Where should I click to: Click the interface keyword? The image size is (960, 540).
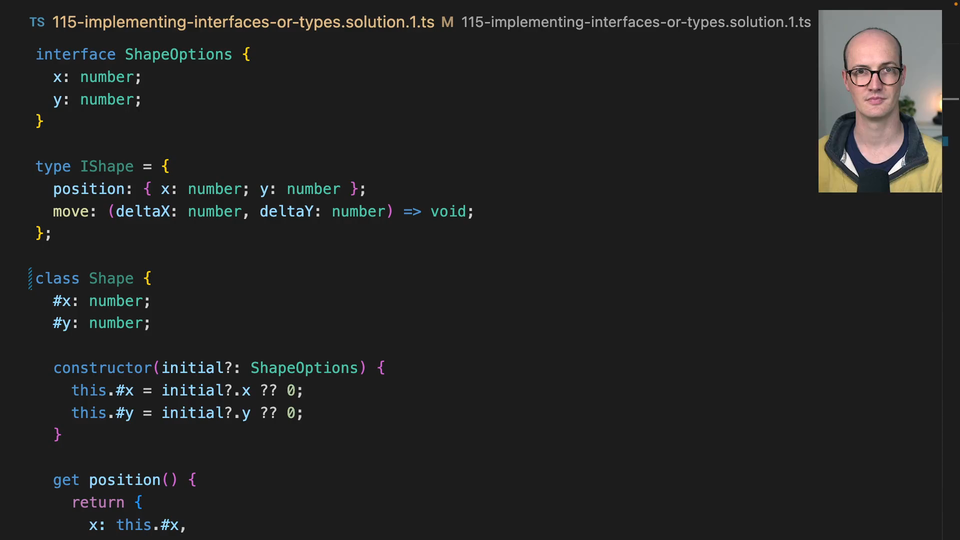click(76, 54)
